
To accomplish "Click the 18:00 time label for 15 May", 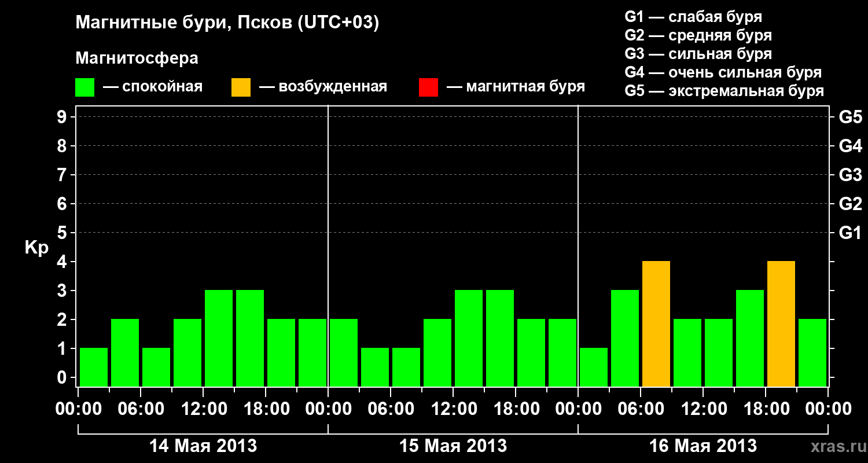I will coord(516,409).
